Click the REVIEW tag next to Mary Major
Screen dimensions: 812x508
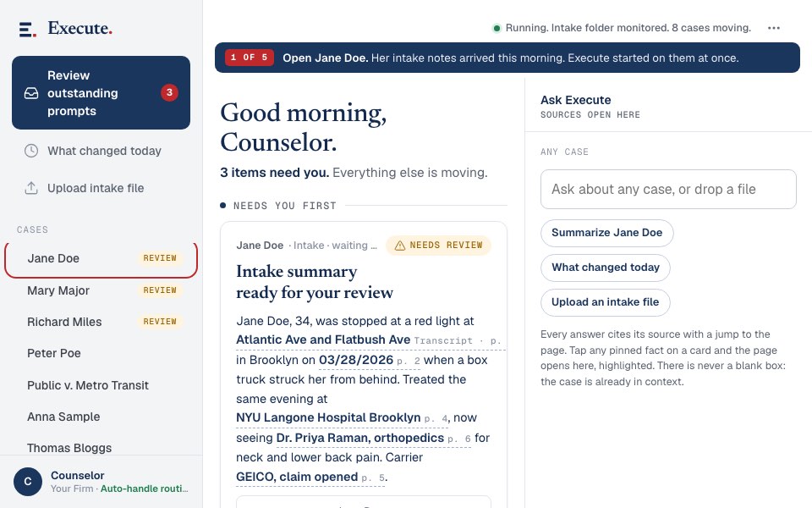160,290
